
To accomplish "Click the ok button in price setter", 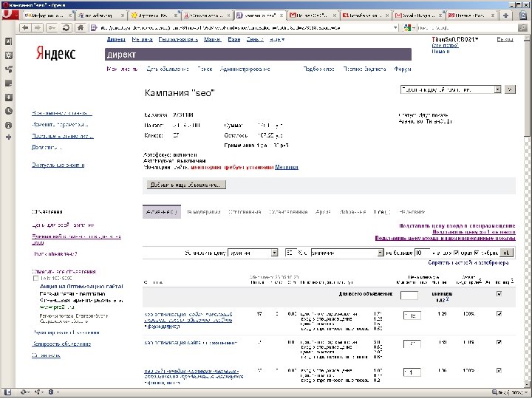I will click(506, 253).
